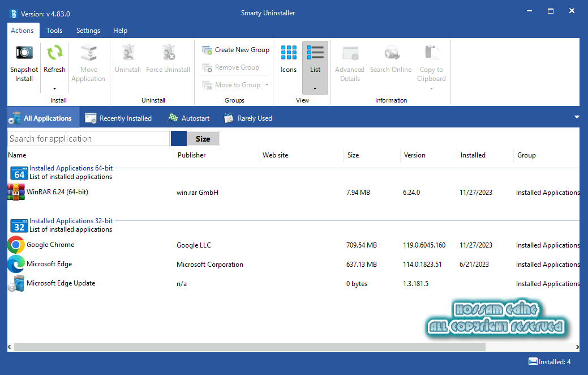Viewport: 588px width, 375px height.
Task: Click the blue swatch beside Size
Action: [x=178, y=139]
